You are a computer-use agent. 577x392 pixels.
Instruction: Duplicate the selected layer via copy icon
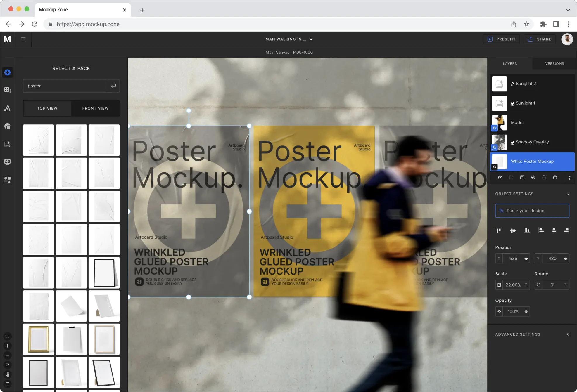point(522,177)
